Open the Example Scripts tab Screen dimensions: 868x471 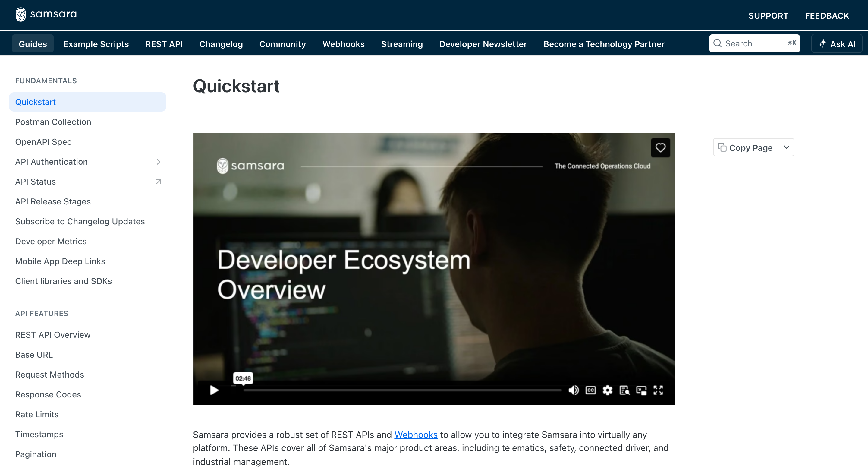tap(96, 44)
